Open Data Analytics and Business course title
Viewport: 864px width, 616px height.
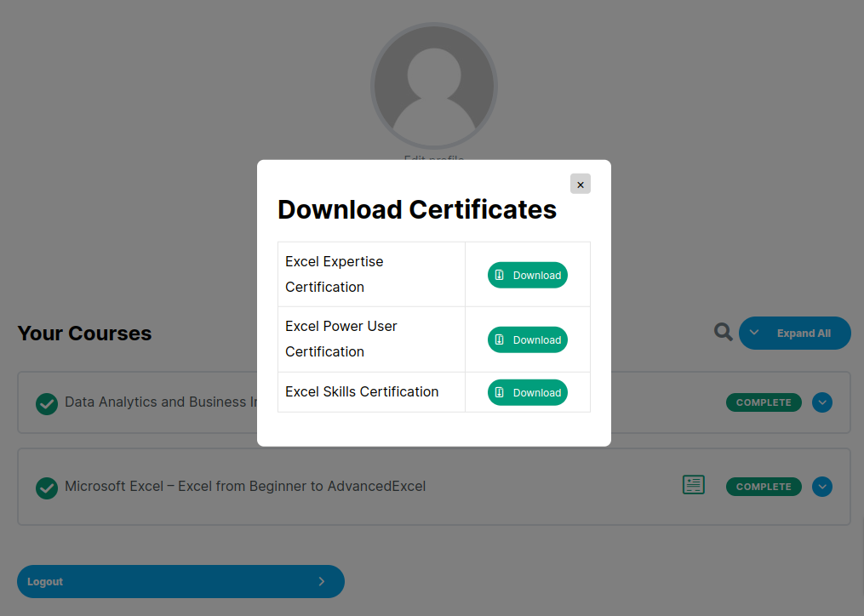pos(162,402)
